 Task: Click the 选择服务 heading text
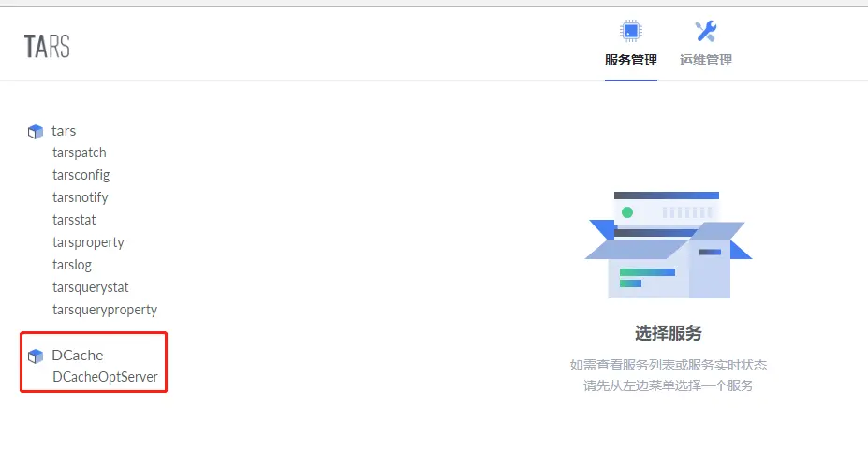(669, 333)
